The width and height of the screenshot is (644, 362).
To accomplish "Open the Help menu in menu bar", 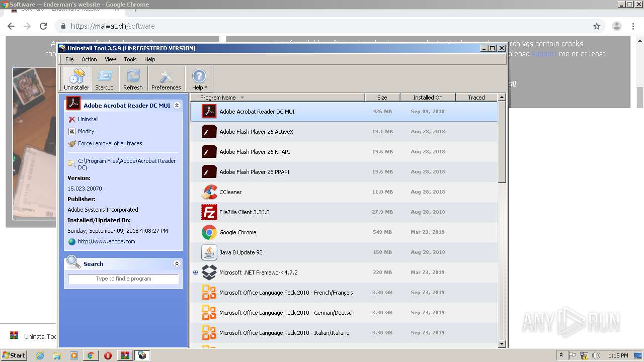I will click(x=150, y=59).
